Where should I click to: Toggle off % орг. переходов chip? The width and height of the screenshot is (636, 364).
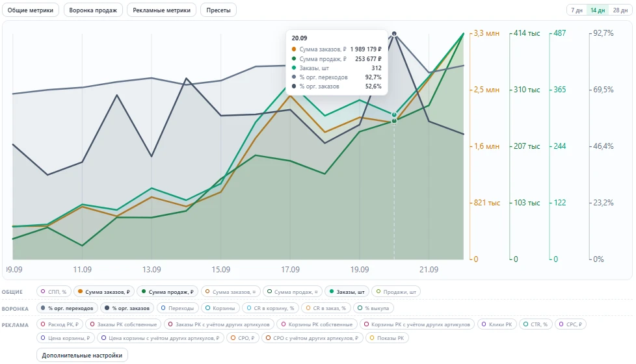(67, 308)
